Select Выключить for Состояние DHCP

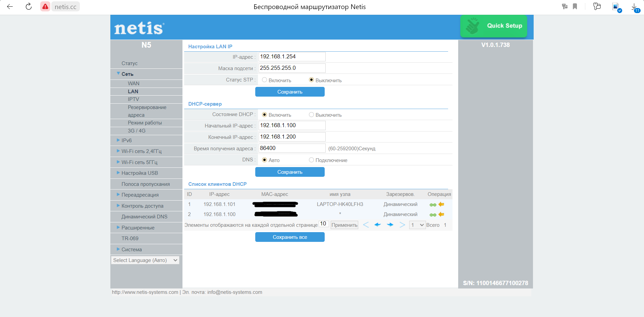pos(311,114)
